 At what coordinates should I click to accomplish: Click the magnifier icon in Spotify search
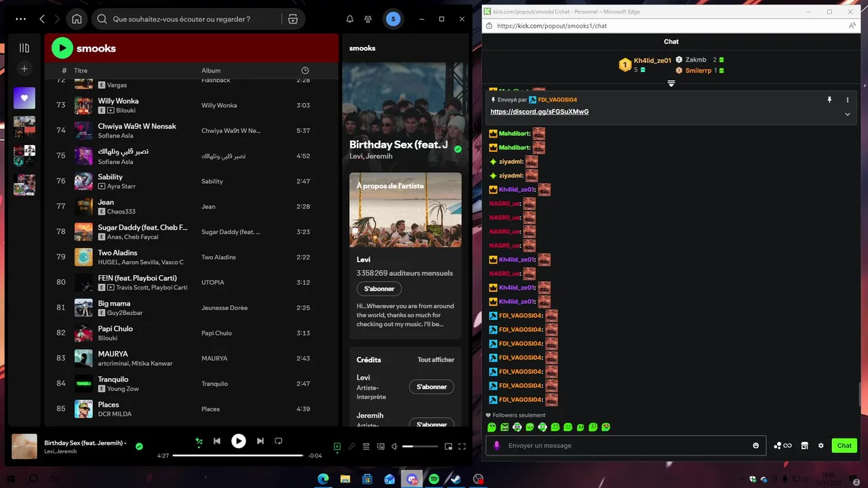102,19
